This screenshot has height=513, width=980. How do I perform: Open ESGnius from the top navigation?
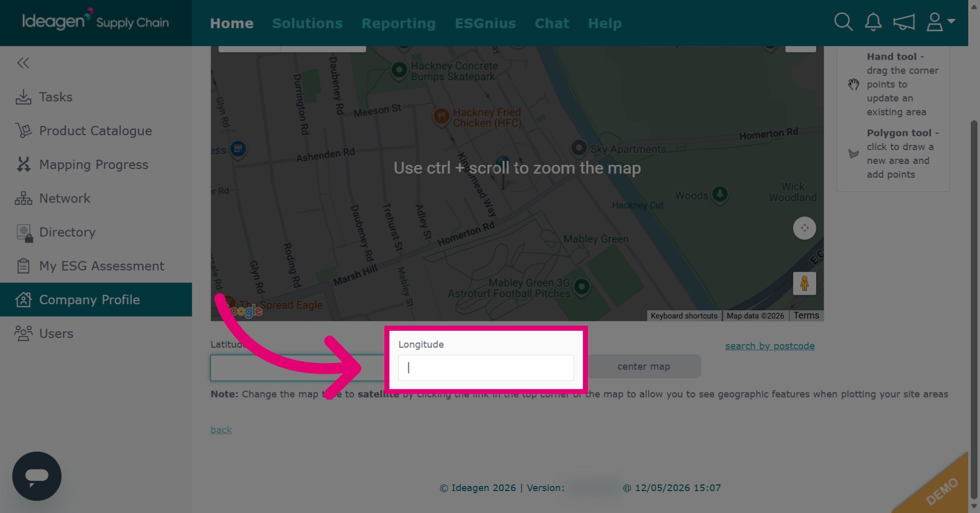tap(485, 23)
